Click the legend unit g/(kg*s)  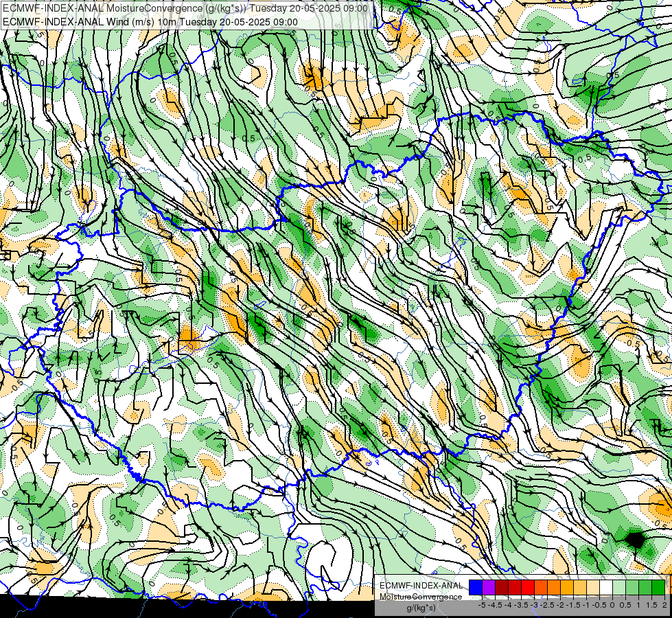coord(421,608)
